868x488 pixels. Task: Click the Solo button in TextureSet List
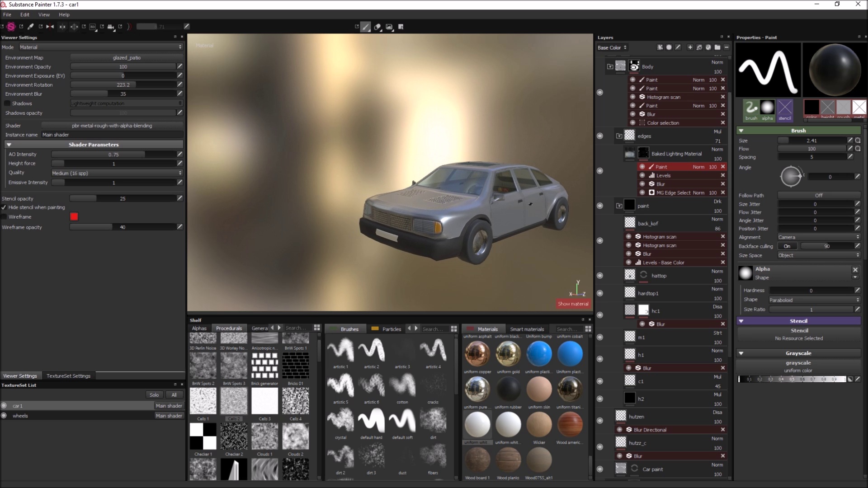pos(154,395)
